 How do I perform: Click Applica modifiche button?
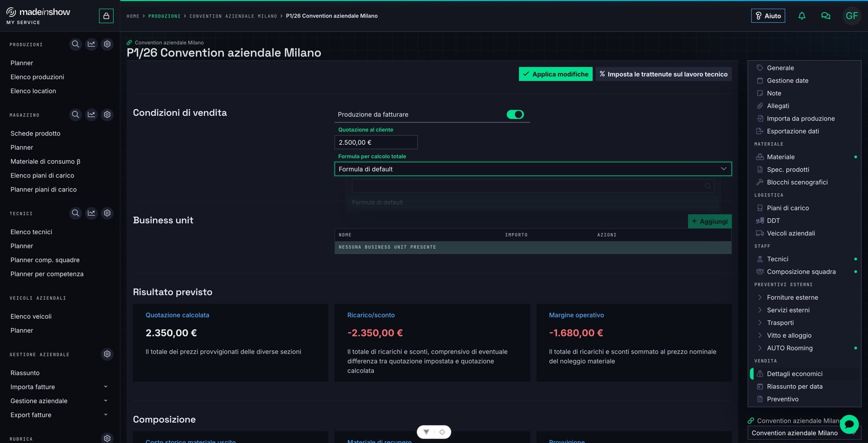[x=556, y=74]
